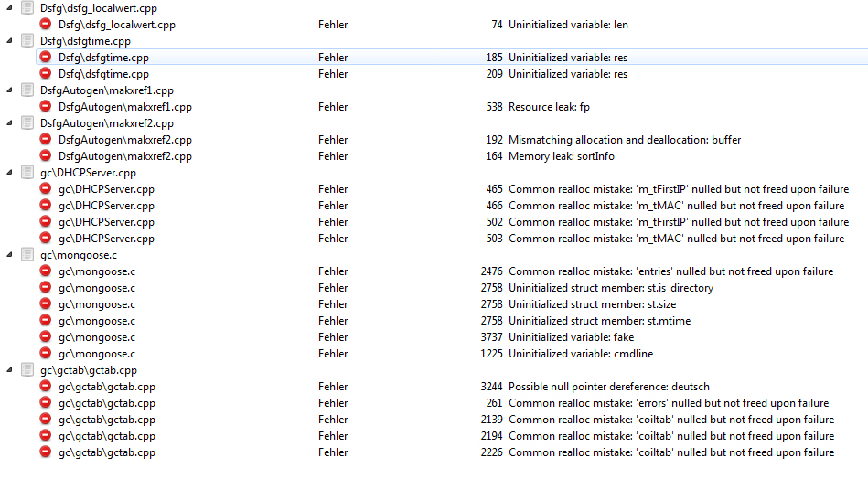
Task: Collapse the gc\gctab\gctab.cpp file node
Action: (x=9, y=370)
